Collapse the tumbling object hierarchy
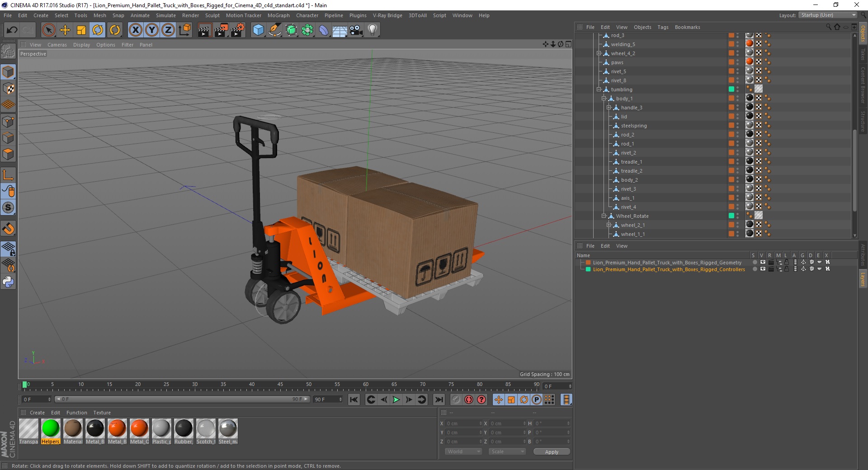868x470 pixels. [x=599, y=89]
